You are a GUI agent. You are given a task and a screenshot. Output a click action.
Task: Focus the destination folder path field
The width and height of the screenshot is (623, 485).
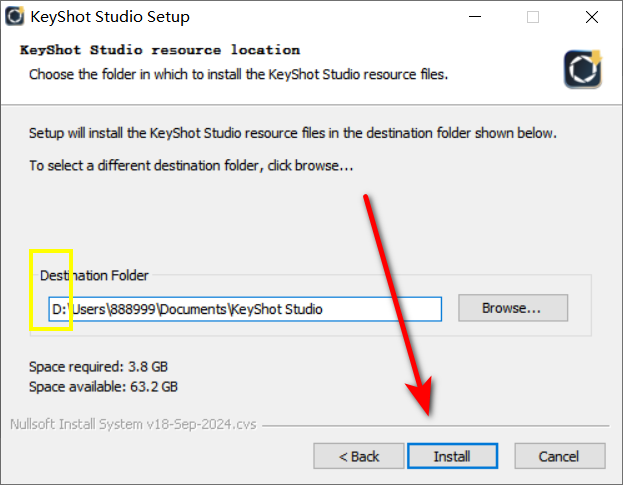click(x=245, y=309)
